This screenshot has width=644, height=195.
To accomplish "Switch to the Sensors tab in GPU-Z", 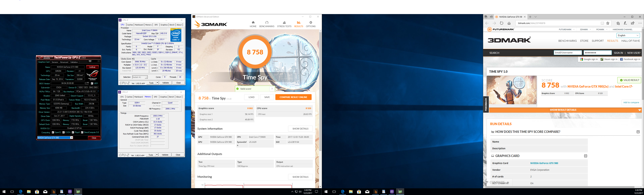I will click(x=55, y=62).
